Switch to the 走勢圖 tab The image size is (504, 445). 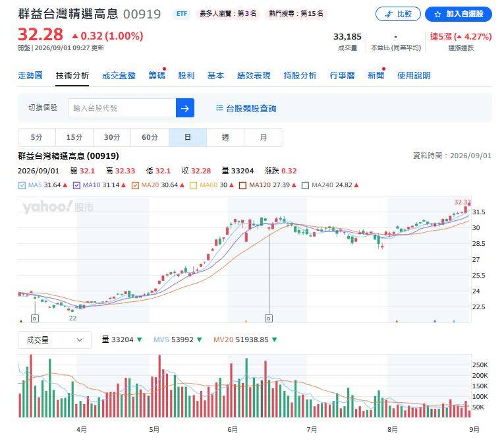pos(30,76)
